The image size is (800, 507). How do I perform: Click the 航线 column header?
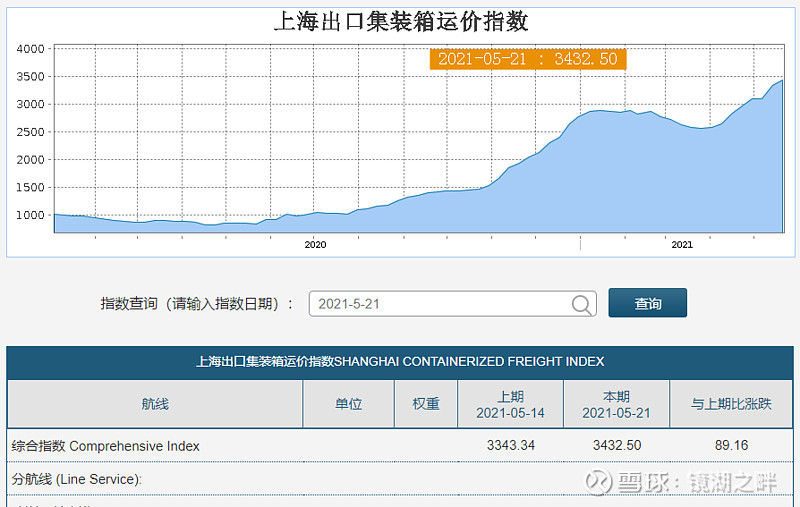tap(155, 404)
